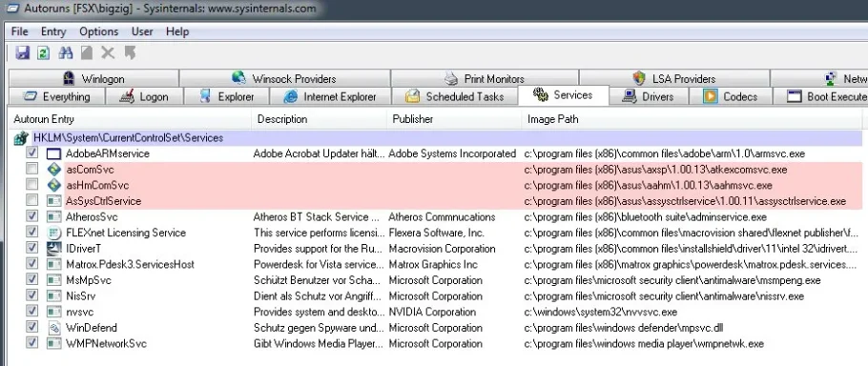Switch to the Codecs tab
Image resolution: width=868 pixels, height=366 pixels.
(x=730, y=97)
